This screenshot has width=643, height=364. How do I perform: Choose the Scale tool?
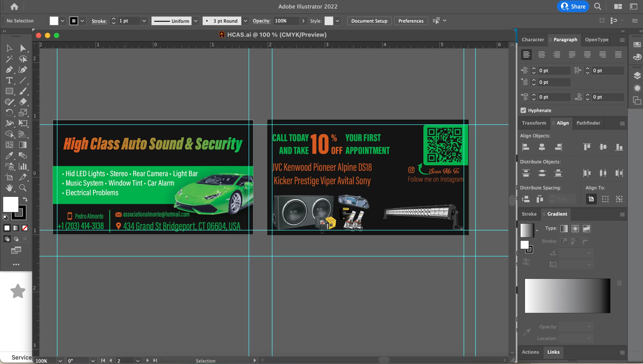tap(23, 112)
